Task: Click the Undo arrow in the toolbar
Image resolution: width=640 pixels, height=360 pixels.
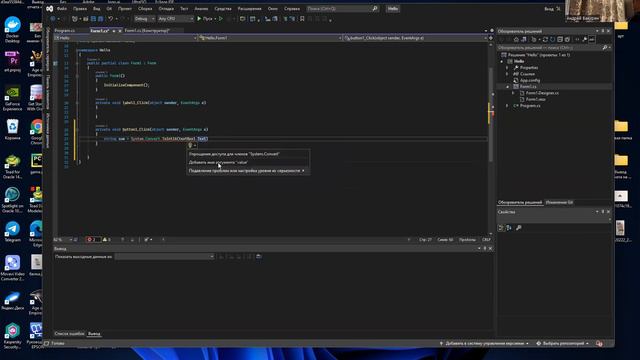Action: click(110, 19)
